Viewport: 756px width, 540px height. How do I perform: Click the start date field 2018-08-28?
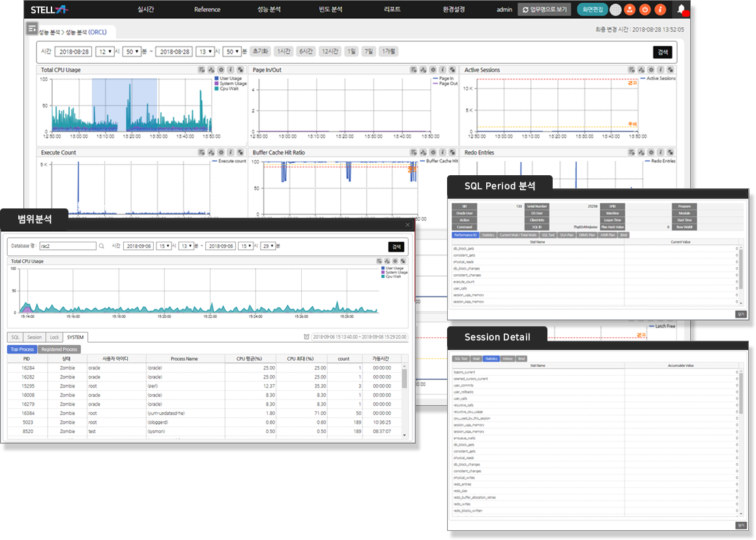point(74,51)
